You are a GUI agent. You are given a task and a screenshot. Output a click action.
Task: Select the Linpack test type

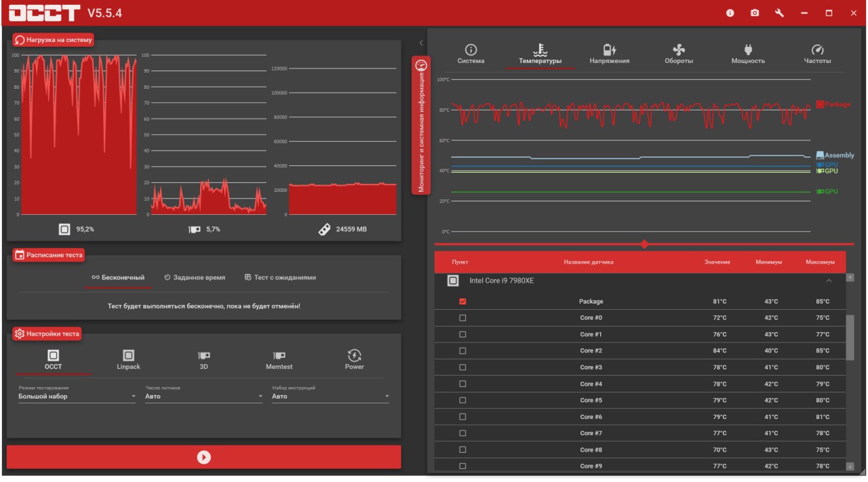(x=128, y=360)
